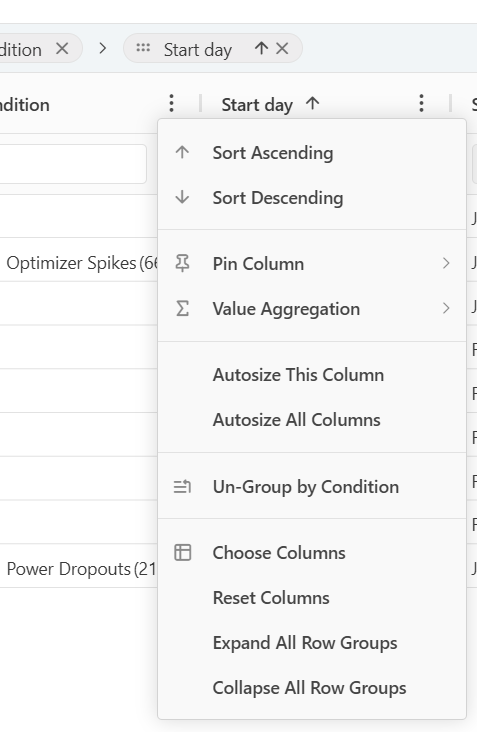
Task: Grab the Start day chip drag handle
Action: pyautogui.click(x=143, y=48)
